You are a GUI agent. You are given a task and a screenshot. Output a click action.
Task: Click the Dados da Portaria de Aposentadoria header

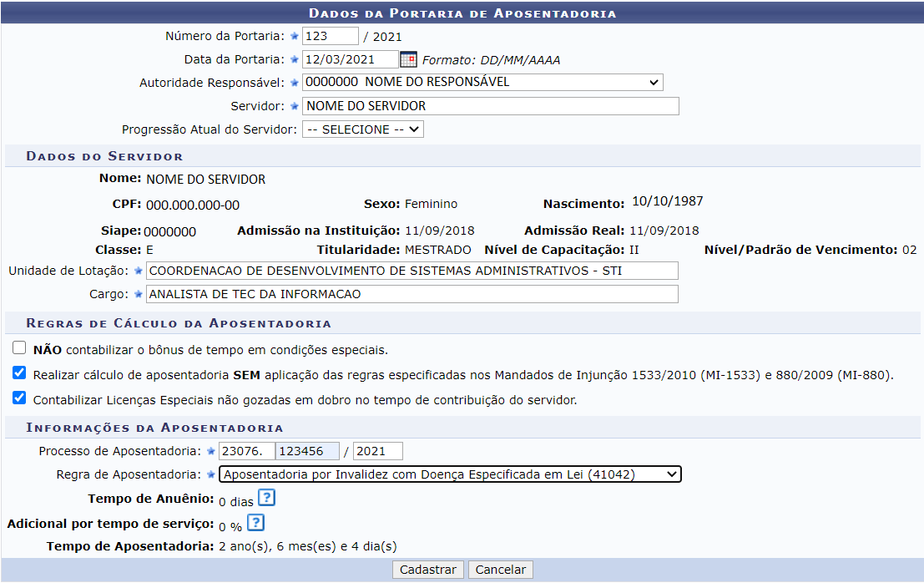click(462, 13)
